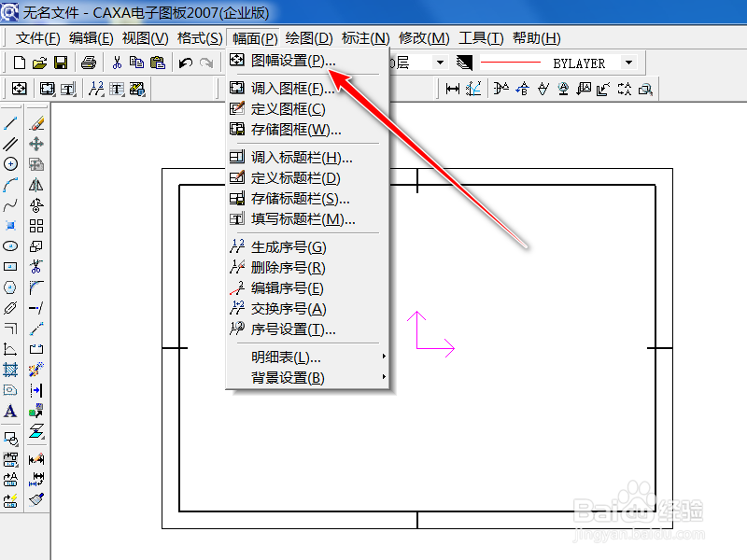Open the BYLAYER line style dropdown
The width and height of the screenshot is (747, 560).
630,62
